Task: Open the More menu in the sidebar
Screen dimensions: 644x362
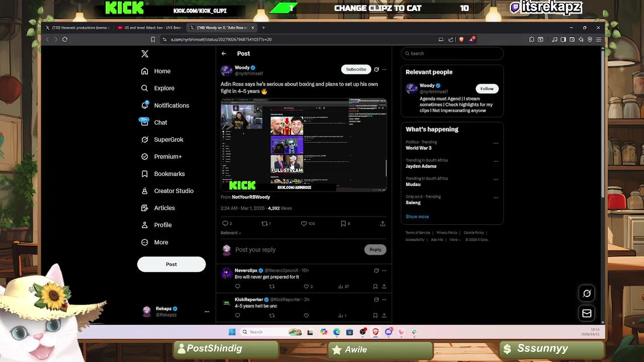Action: pyautogui.click(x=154, y=242)
